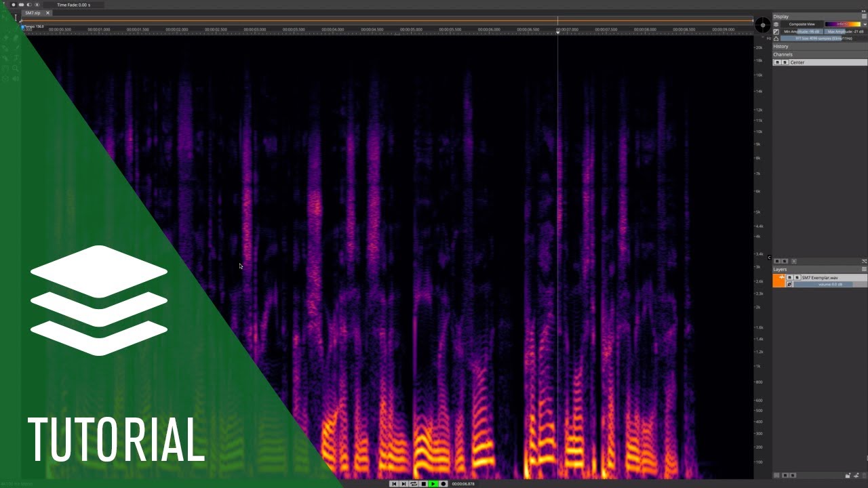Adjust the Min Amplitude slider

(x=802, y=31)
